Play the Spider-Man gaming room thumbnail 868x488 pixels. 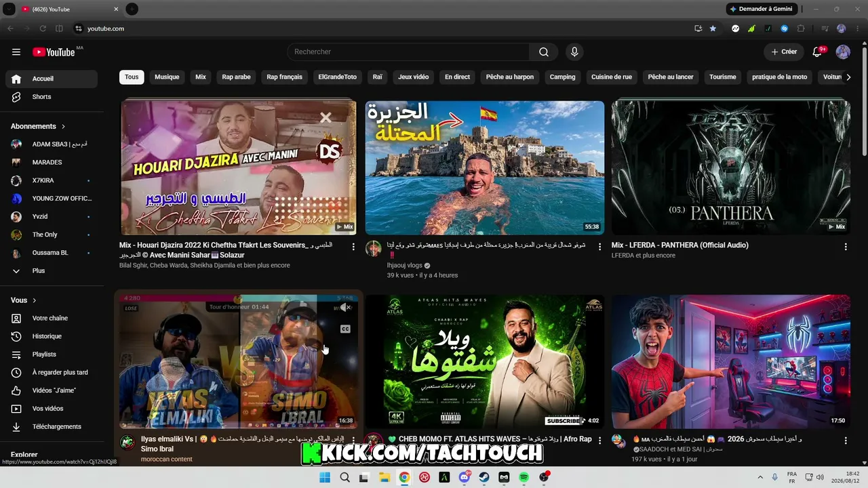coord(731,361)
